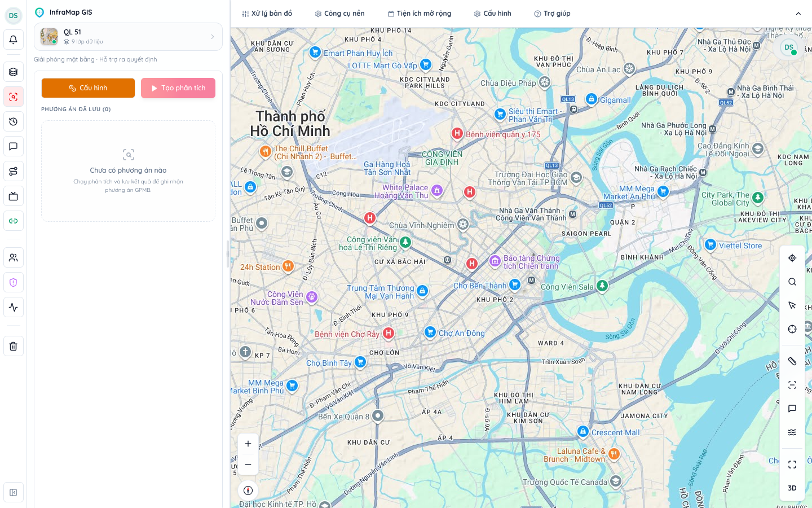
Task: Open the workflow nodes icon in sidebar
Action: coord(14,171)
